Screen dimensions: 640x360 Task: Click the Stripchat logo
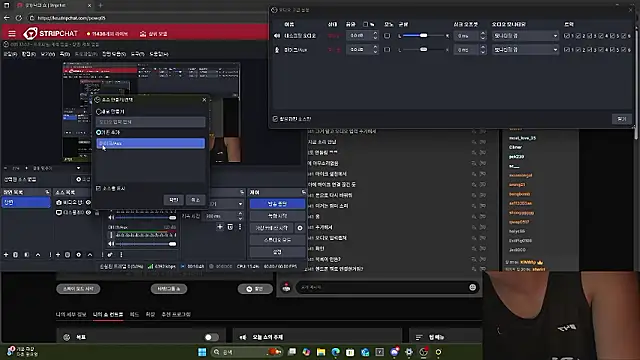point(51,33)
